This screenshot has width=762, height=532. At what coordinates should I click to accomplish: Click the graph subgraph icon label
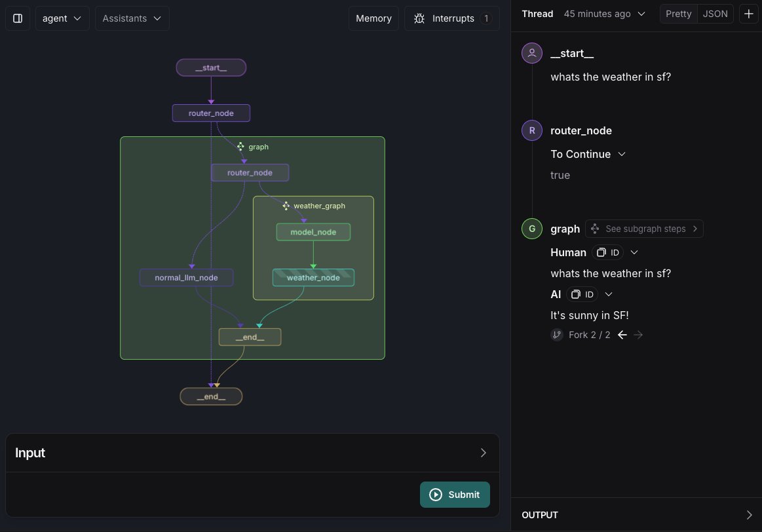coord(253,147)
